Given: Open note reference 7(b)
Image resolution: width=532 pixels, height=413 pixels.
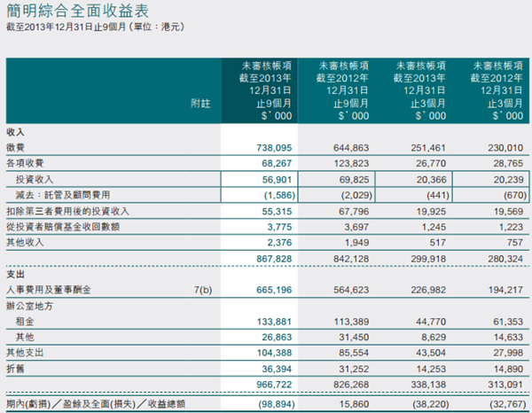Looking at the screenshot, I should point(203,290).
